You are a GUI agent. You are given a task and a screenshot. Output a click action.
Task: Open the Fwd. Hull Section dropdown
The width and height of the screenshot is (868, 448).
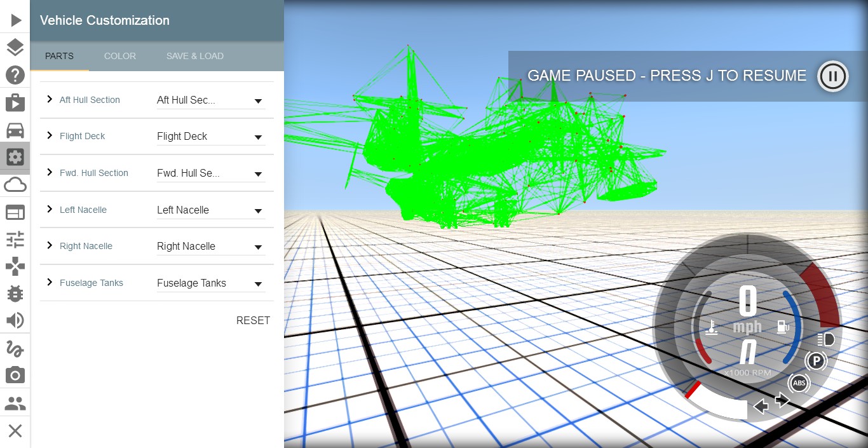point(211,173)
